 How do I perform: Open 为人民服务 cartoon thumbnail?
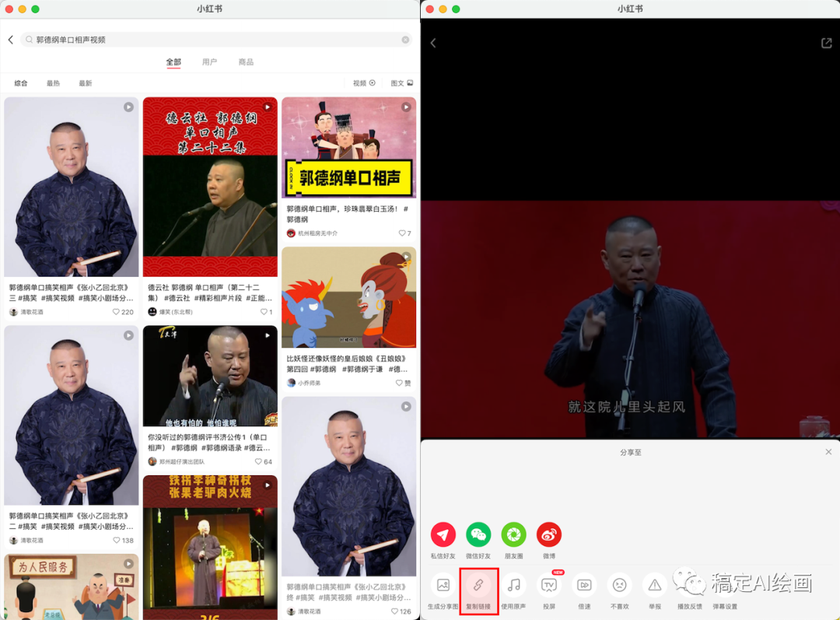(72, 587)
